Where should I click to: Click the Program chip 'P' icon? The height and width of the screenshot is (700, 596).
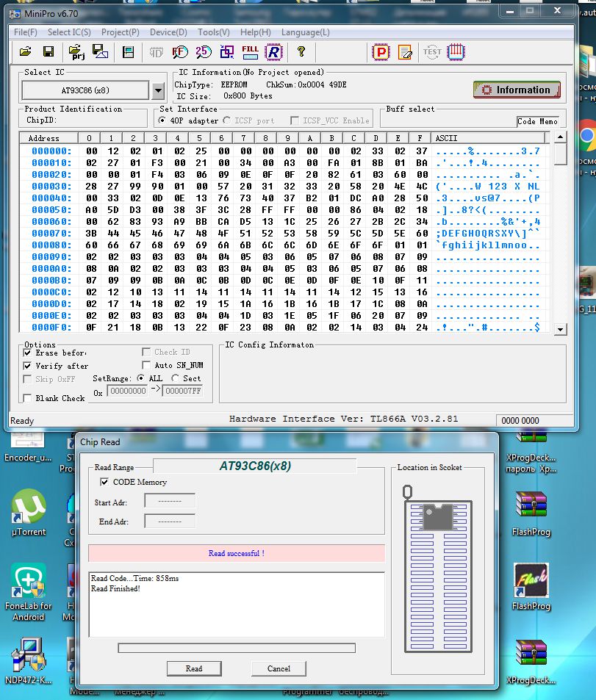tap(381, 51)
